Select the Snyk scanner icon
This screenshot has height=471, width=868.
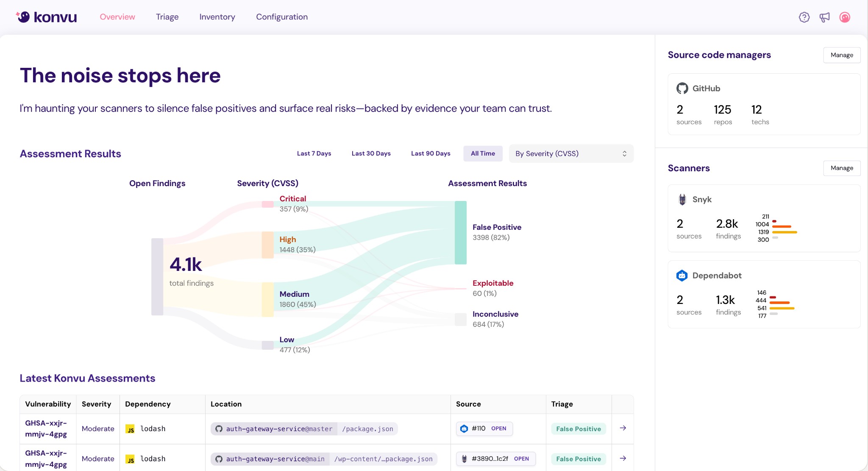coord(682,199)
